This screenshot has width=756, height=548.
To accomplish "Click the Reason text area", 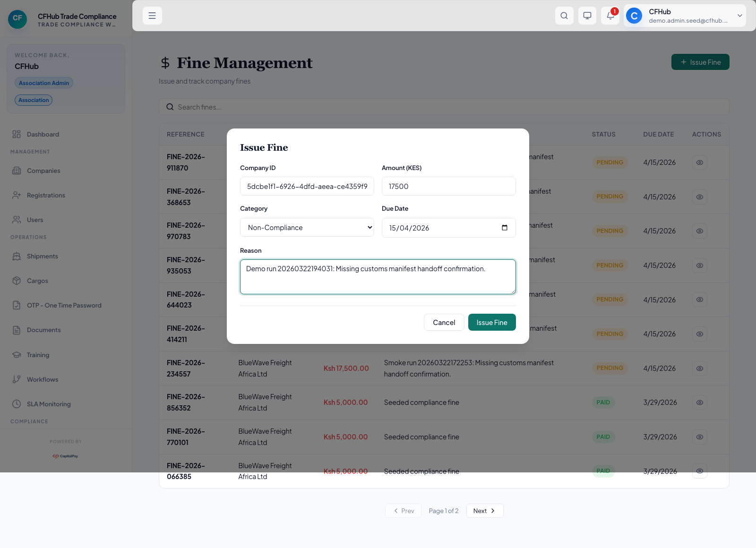I will point(378,277).
